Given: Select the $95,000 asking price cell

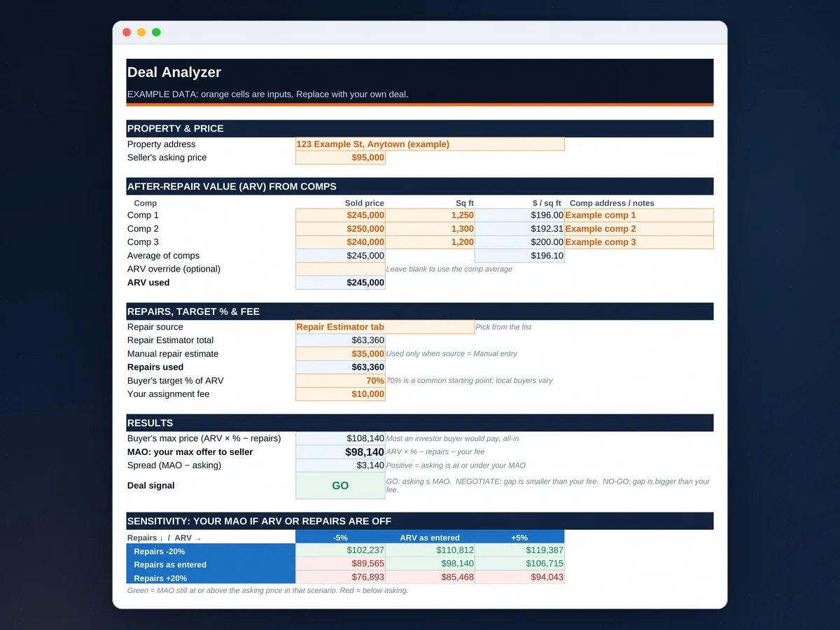Looking at the screenshot, I should pyautogui.click(x=340, y=157).
